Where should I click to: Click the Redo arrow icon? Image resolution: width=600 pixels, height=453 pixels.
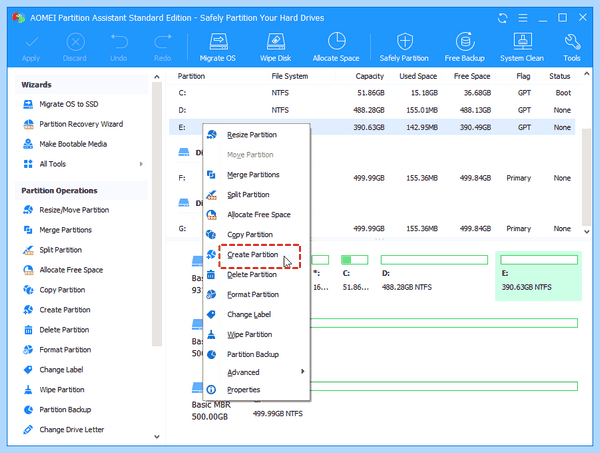pos(163,42)
